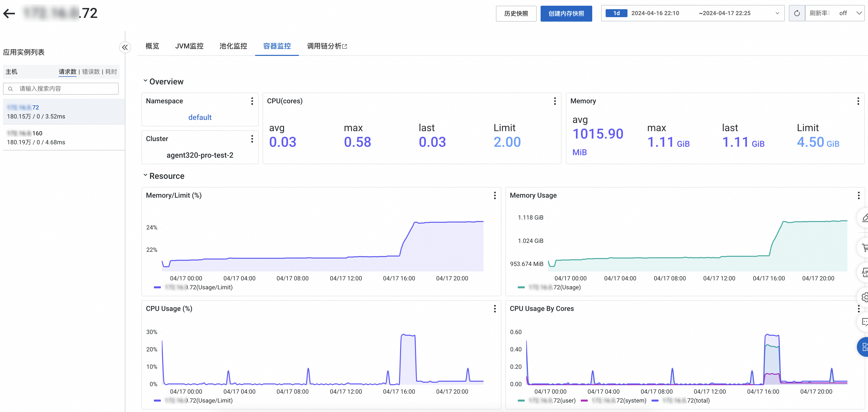The image size is (868, 412).
Task: Select instance ending in .72
Action: (64, 112)
